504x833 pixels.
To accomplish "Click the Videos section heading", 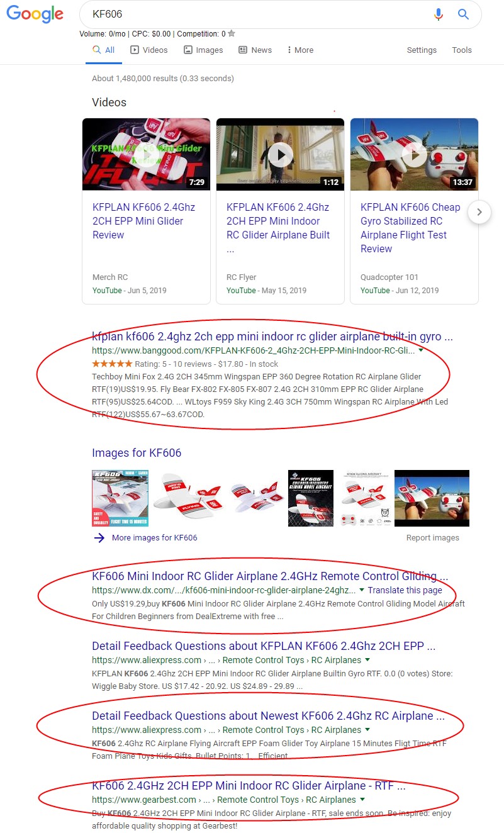I will [x=109, y=103].
